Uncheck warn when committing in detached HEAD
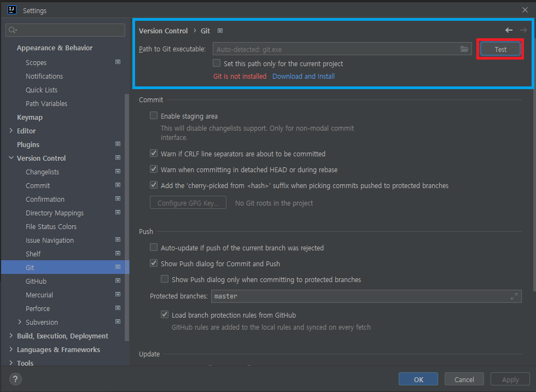 click(x=154, y=169)
